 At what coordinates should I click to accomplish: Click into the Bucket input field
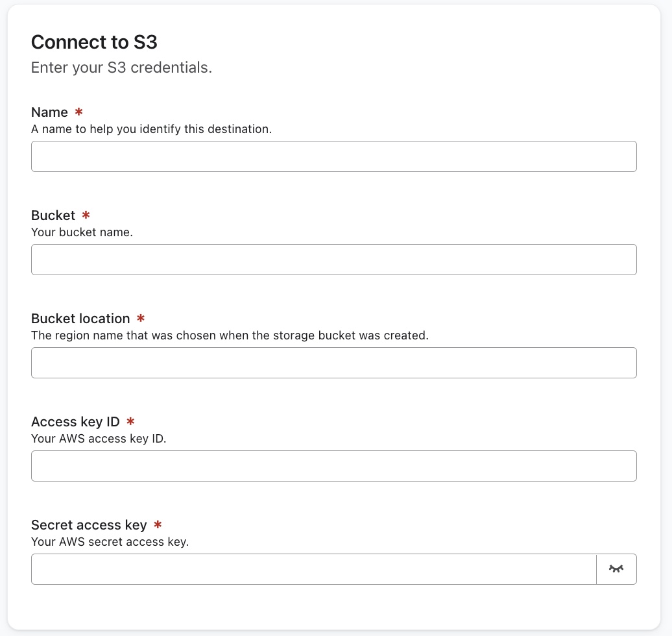point(334,259)
